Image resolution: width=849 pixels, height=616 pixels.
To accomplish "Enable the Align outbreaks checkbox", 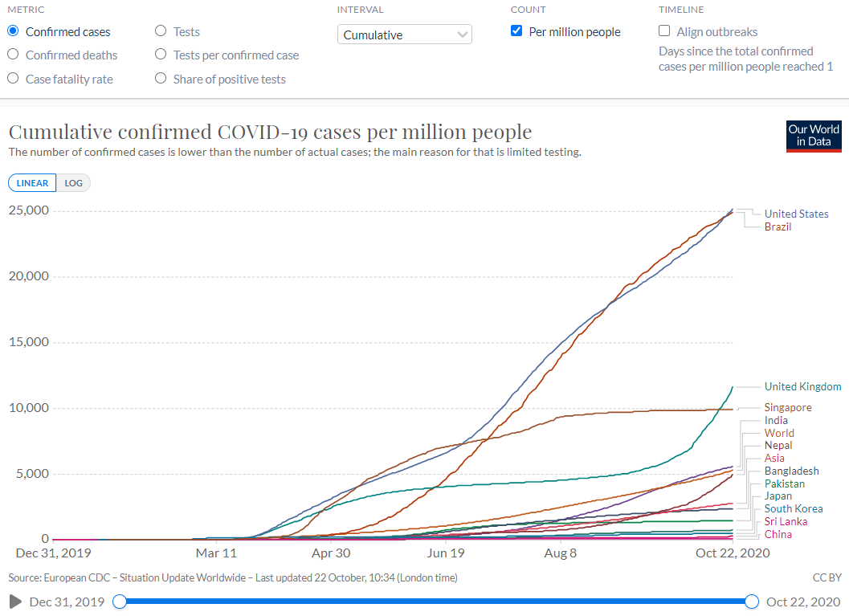I will [x=664, y=31].
